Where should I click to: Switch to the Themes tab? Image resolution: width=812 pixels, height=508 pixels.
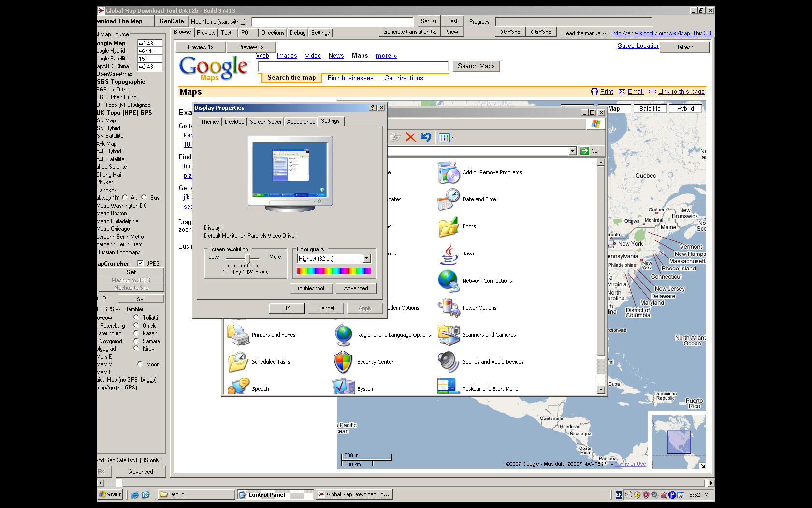[x=210, y=122]
